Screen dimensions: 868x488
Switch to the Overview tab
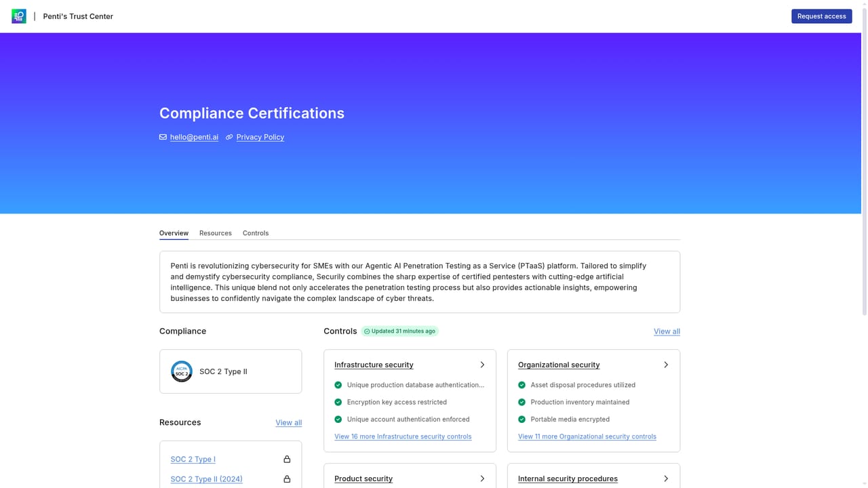(174, 233)
